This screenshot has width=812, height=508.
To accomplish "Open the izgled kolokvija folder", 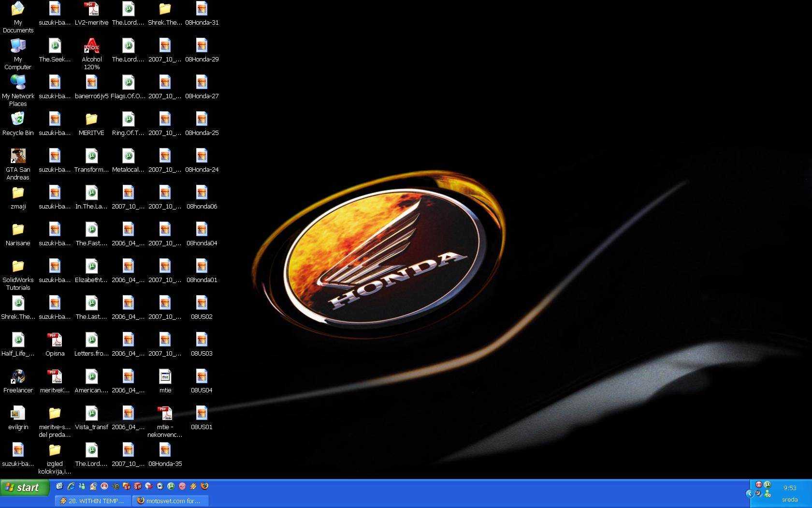I will click(x=55, y=458).
